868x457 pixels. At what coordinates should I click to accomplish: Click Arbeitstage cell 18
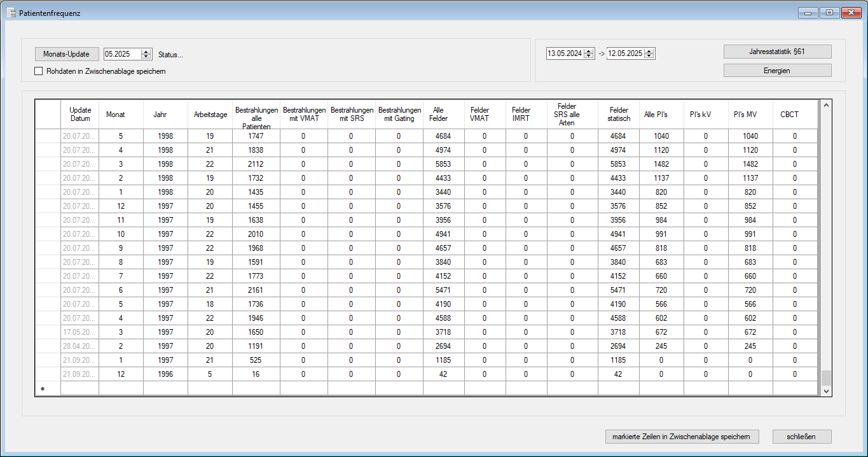pyautogui.click(x=210, y=304)
